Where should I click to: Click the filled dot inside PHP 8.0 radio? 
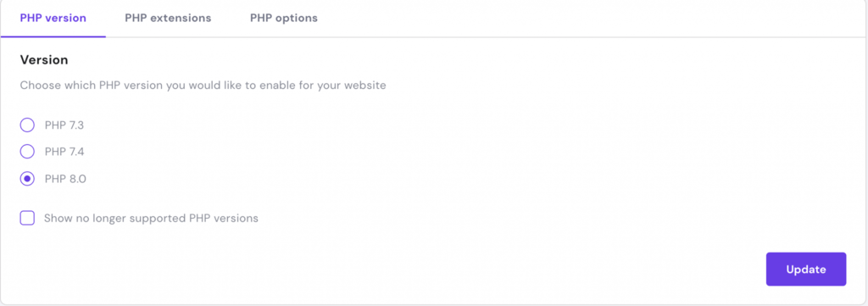[x=27, y=179]
